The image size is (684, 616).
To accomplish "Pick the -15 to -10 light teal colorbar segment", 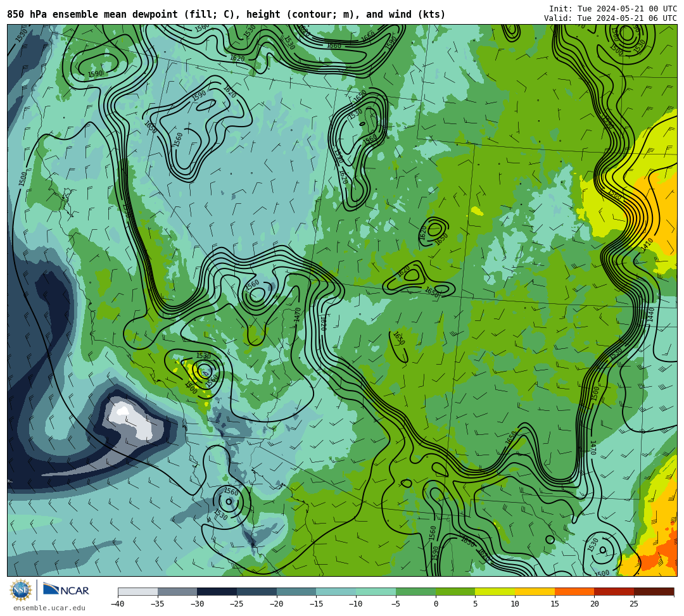I will click(x=336, y=591).
